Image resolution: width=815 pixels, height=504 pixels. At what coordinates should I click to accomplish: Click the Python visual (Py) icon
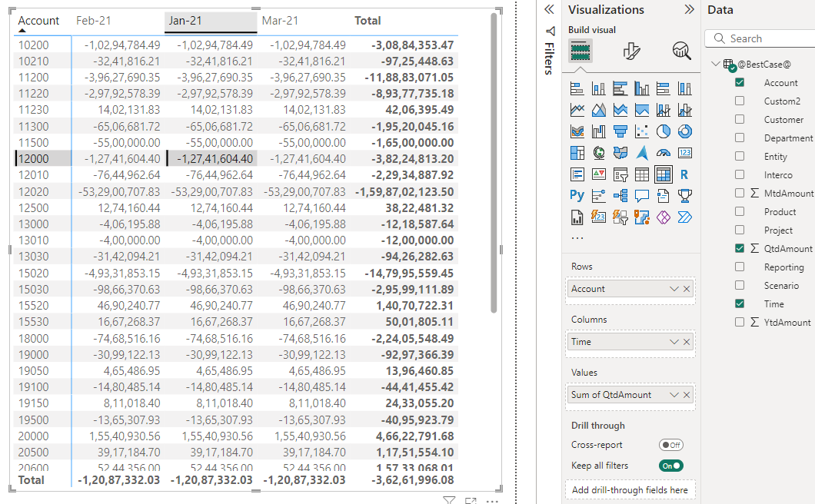[x=577, y=196]
